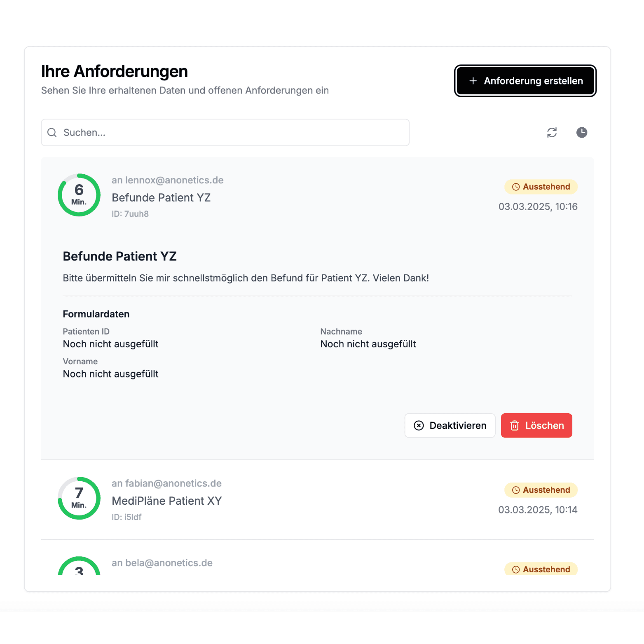Click the refresh arrows icon
Screen dimensions: 644x644
click(552, 132)
